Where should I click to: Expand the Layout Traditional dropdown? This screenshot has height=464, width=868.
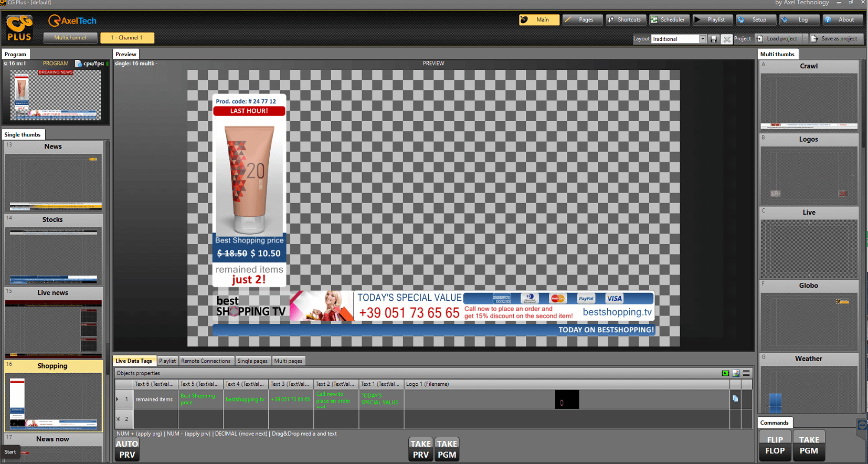(703, 39)
